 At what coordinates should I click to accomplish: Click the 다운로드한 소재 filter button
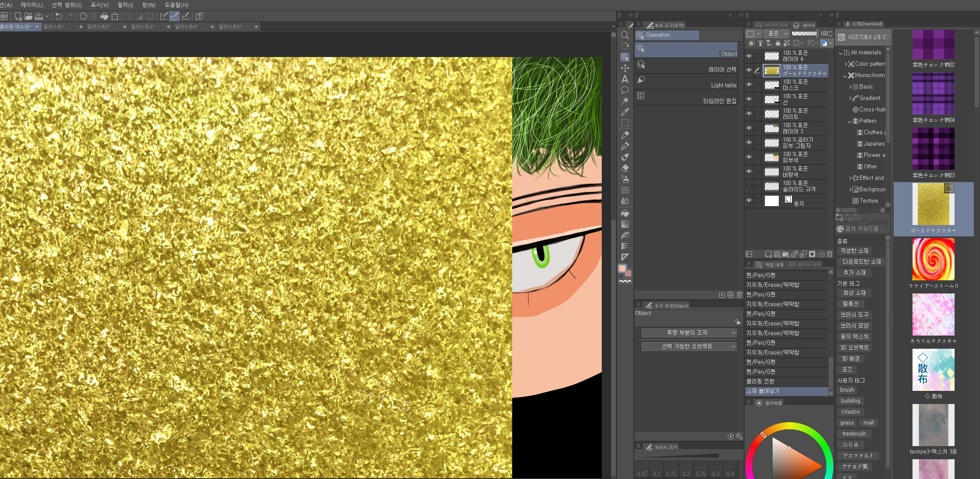861,261
